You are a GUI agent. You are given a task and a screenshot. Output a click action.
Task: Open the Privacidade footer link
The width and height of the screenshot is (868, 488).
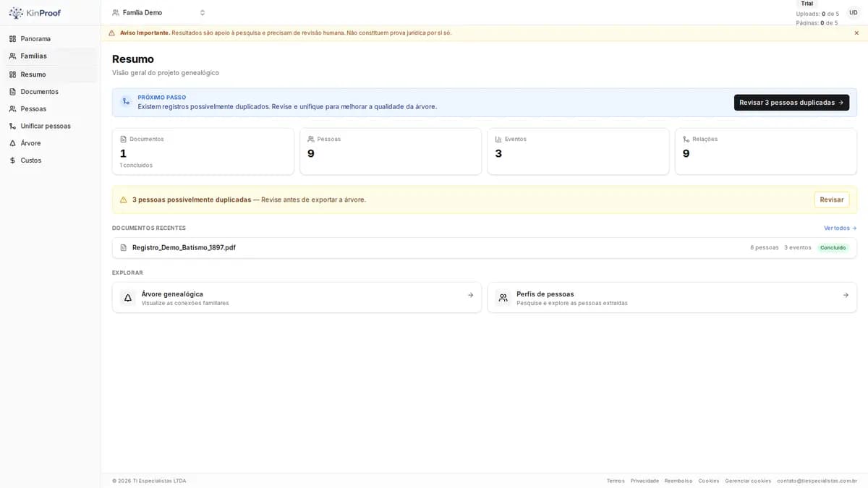644,481
